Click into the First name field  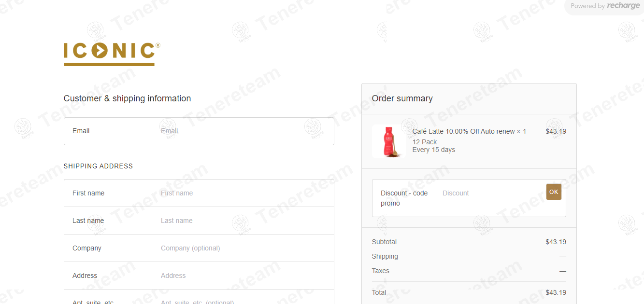(x=244, y=193)
